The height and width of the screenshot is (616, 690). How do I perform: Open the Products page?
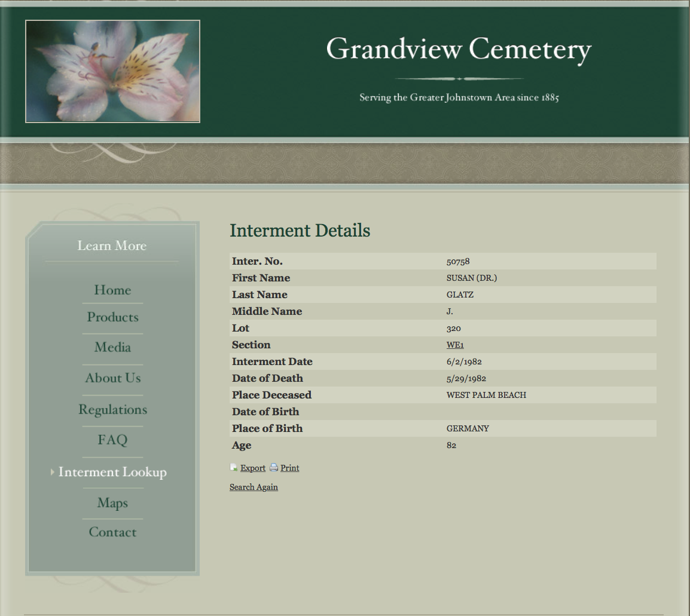[112, 317]
